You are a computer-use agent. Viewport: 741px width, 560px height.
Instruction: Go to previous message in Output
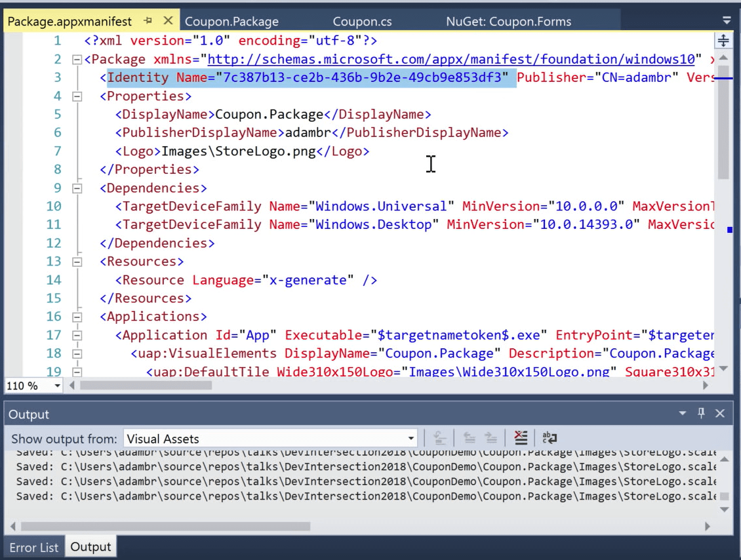[470, 437]
